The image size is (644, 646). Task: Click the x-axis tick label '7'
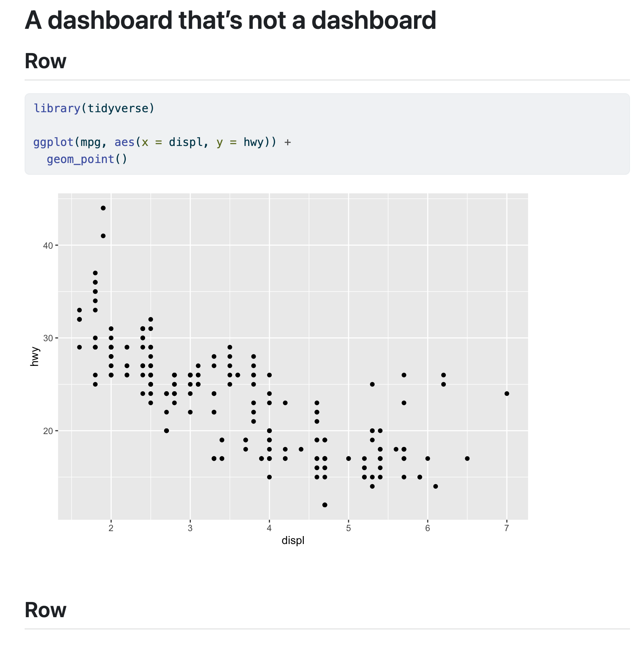coord(506,528)
